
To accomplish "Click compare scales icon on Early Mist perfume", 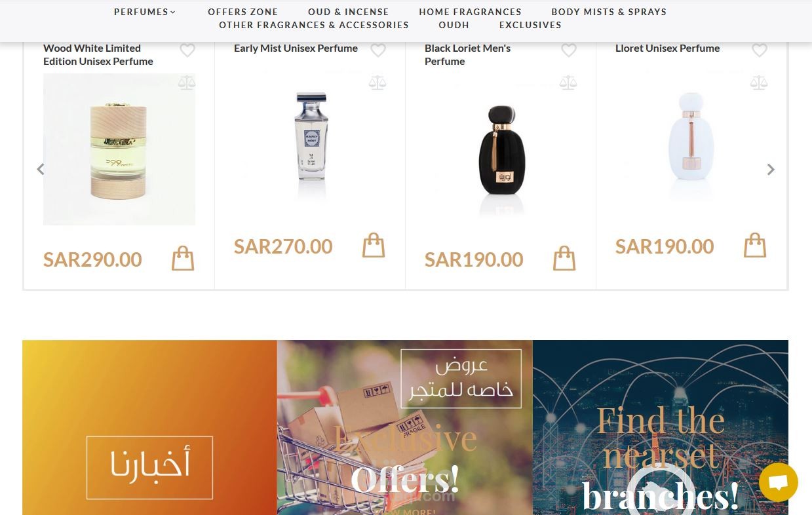I will pyautogui.click(x=377, y=83).
